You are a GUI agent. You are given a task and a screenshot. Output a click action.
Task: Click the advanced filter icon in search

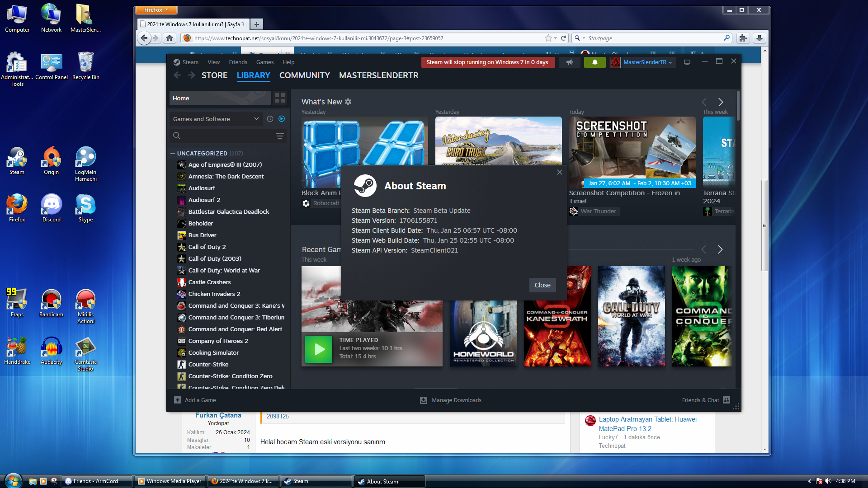click(x=280, y=136)
